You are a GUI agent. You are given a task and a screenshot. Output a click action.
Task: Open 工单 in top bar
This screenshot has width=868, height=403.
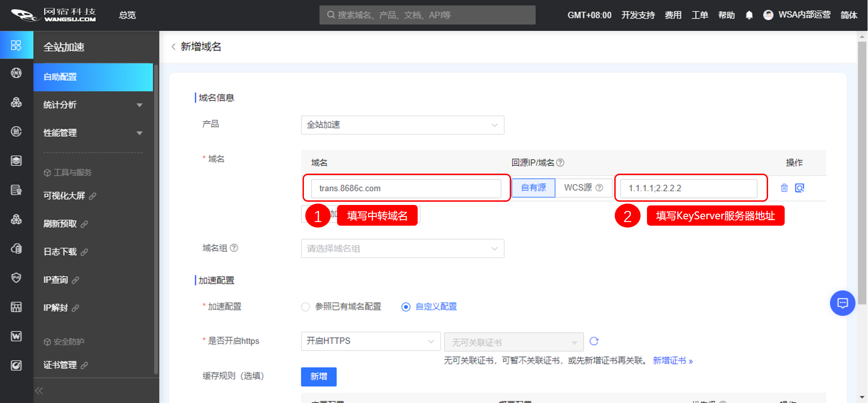coord(699,15)
